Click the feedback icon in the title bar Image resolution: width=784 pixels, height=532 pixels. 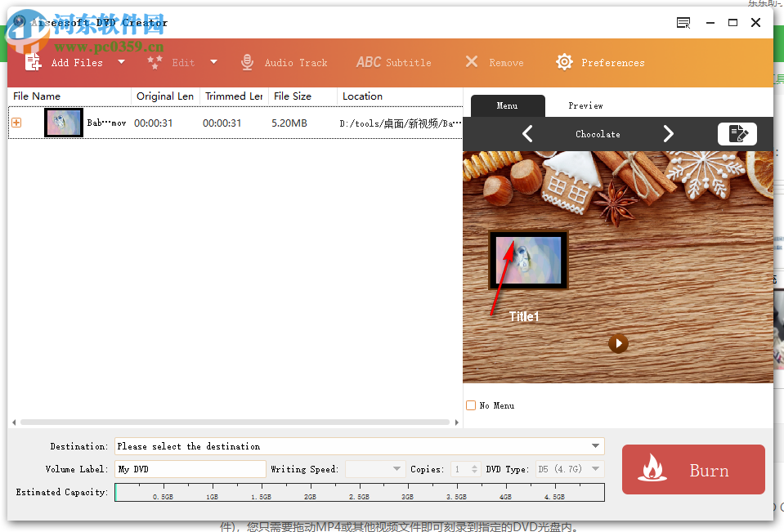coord(683,23)
